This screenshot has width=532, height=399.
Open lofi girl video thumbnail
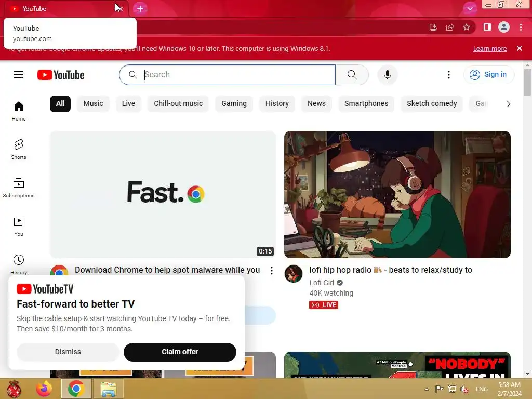tap(397, 194)
